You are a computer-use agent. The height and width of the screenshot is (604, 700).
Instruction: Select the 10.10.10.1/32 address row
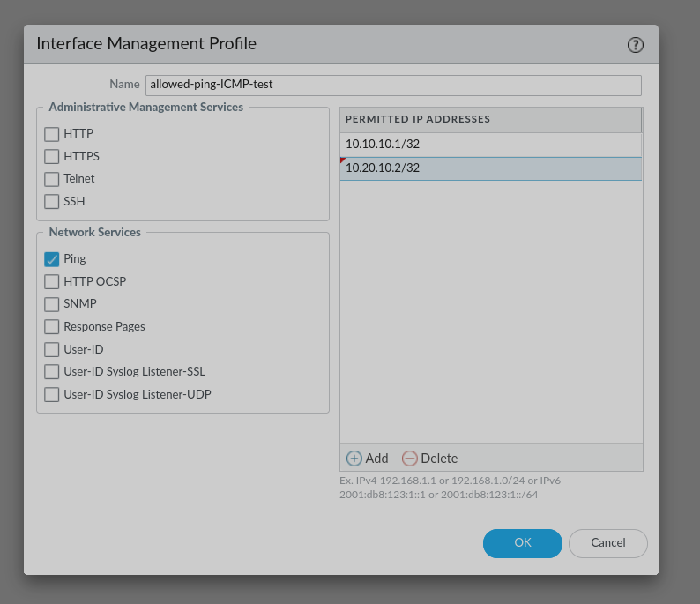pos(491,145)
